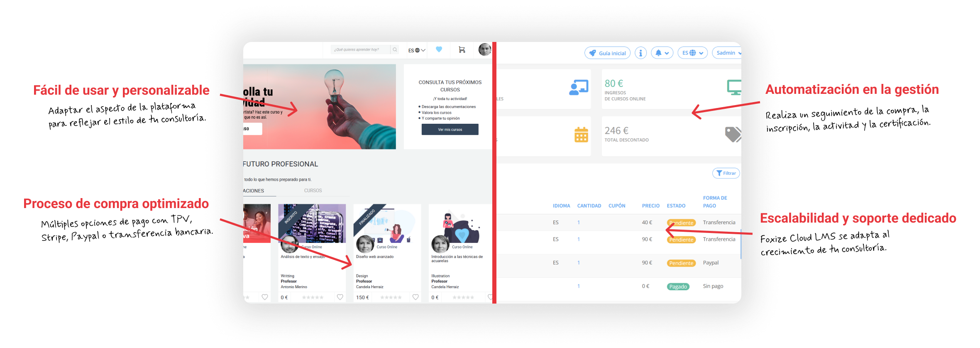
Task: Sort by the ESTADO column header
Action: point(676,206)
